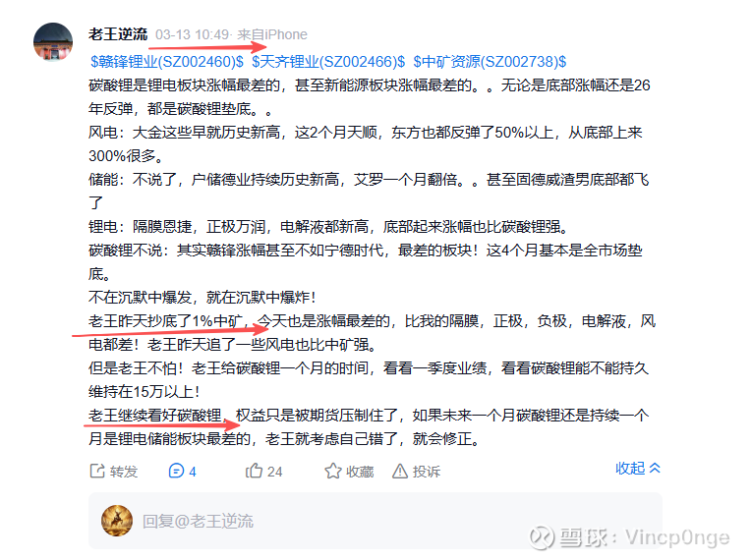This screenshot has width=751, height=560.
Task: Click the repost arrow icon
Action: tap(97, 471)
